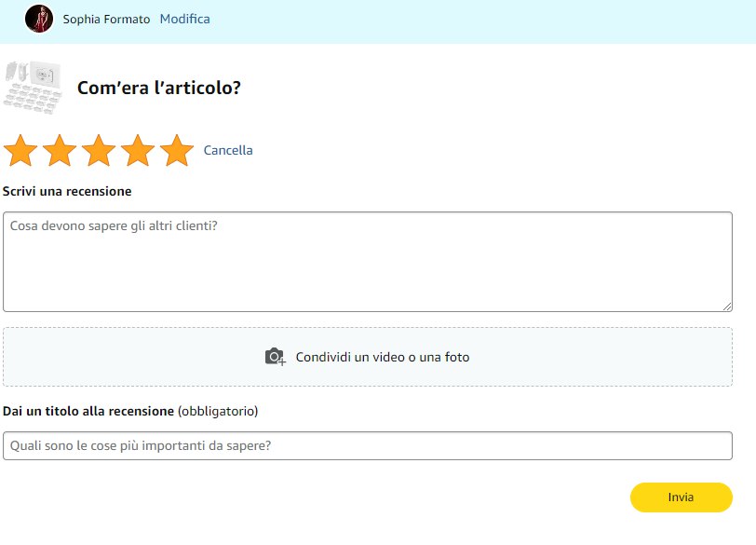The width and height of the screenshot is (756, 545).
Task: Click the "Scrivi una recensione" label
Action: (x=67, y=191)
